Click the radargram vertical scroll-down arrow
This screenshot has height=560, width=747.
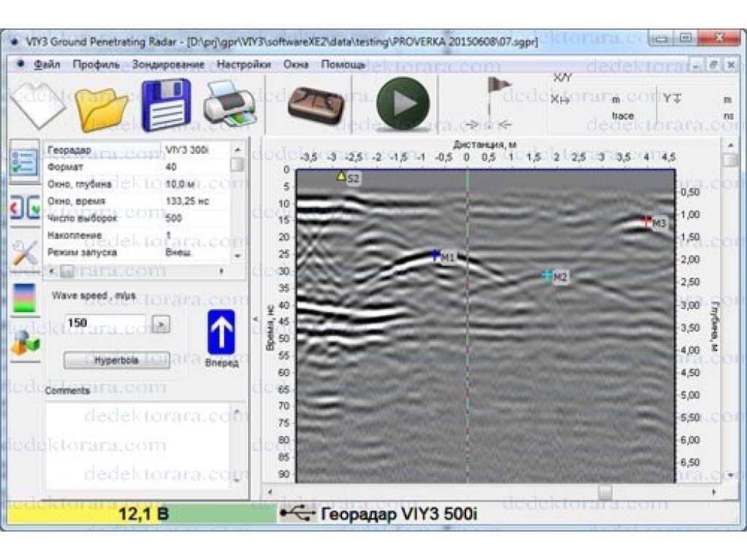730,475
